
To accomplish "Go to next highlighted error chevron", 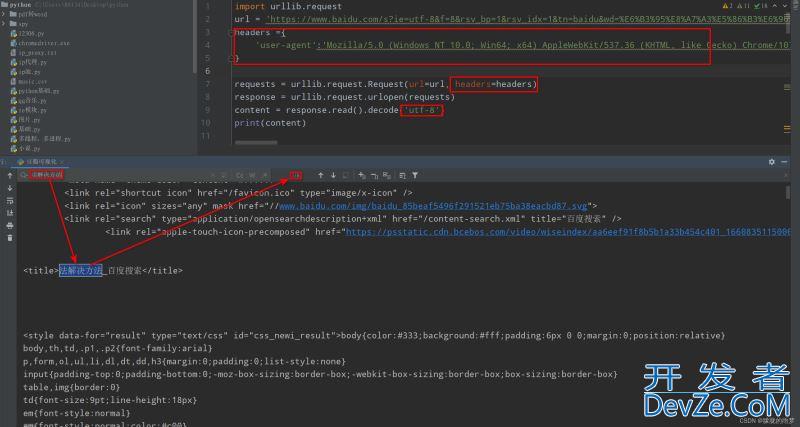I will 785,6.
